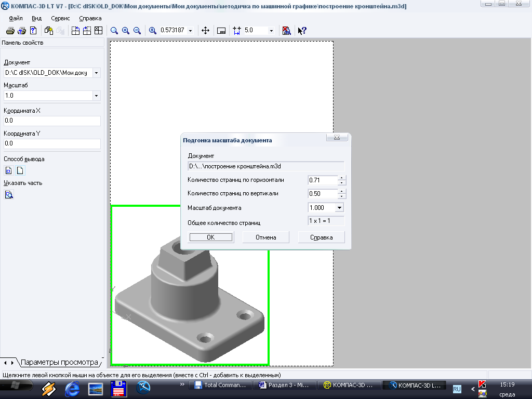Click the document help page icon
The height and width of the screenshot is (399, 532).
tap(33, 31)
